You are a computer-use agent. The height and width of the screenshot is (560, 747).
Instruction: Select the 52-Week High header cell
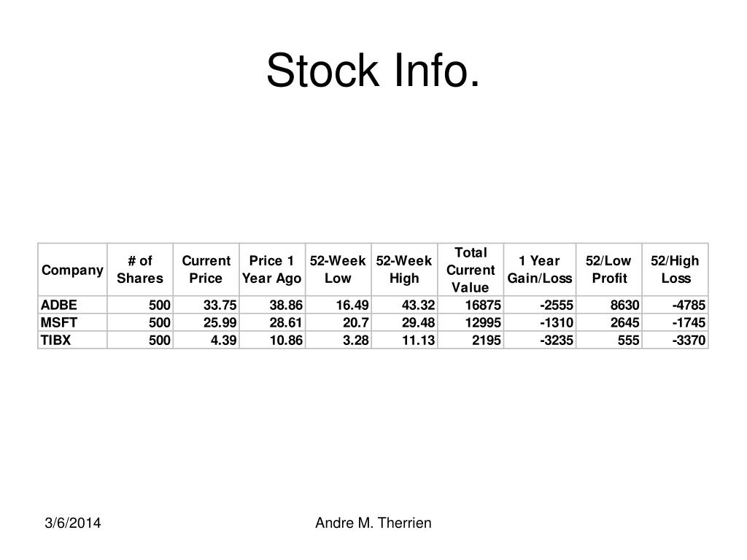point(404,270)
